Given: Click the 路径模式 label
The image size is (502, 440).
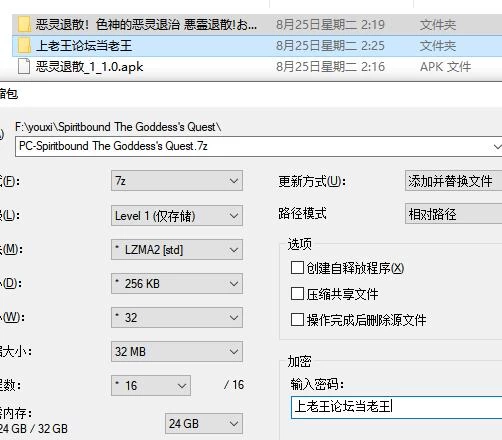Looking at the screenshot, I should pyautogui.click(x=302, y=213).
